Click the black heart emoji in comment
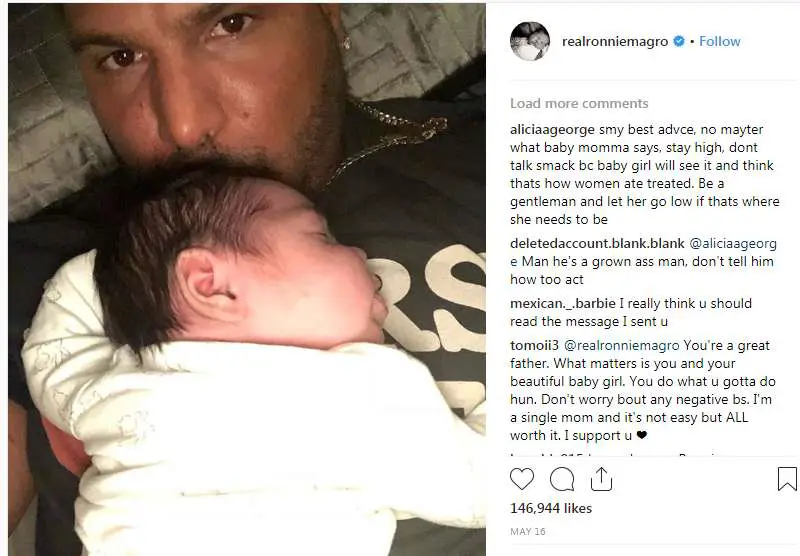The width and height of the screenshot is (800, 556). pos(641,436)
